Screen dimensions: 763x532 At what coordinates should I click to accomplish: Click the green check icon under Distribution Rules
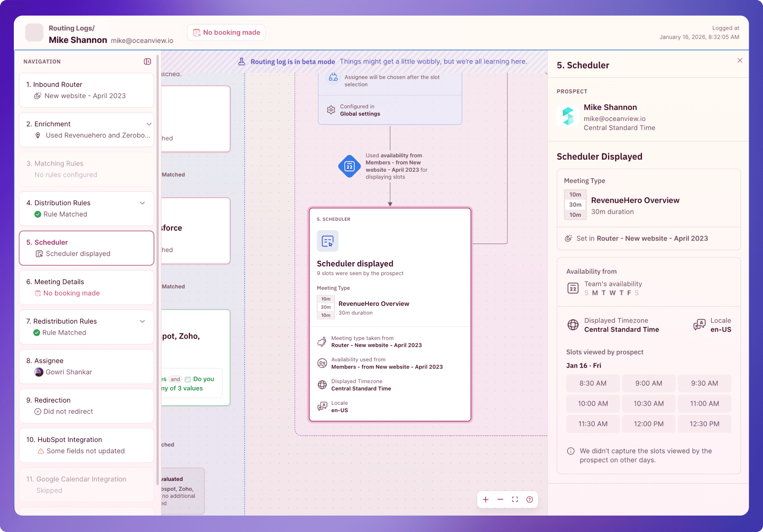[38, 214]
